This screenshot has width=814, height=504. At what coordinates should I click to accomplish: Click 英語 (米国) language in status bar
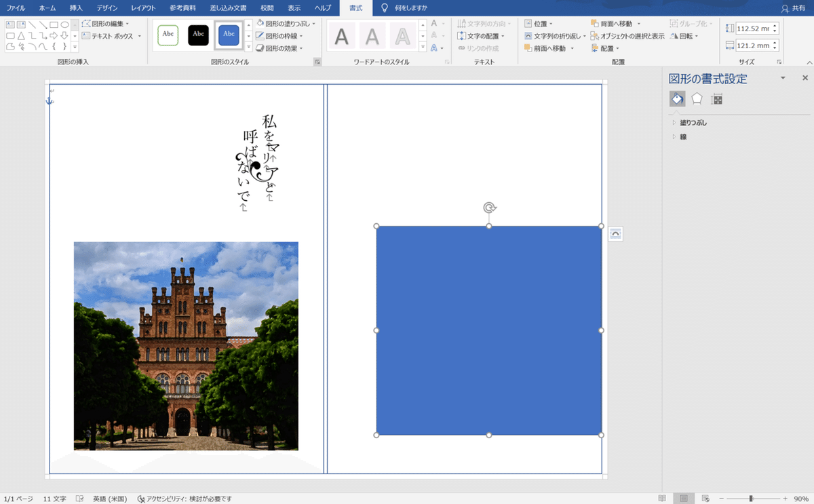(110, 499)
